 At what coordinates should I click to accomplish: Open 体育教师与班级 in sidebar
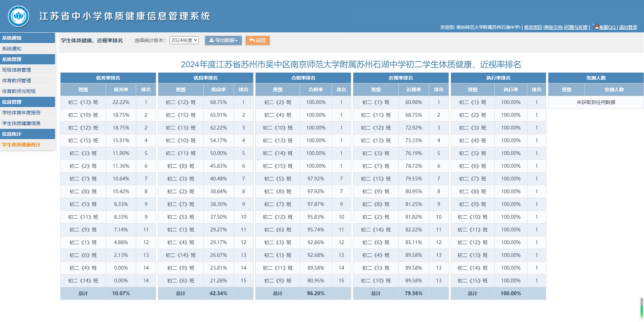[x=28, y=91]
